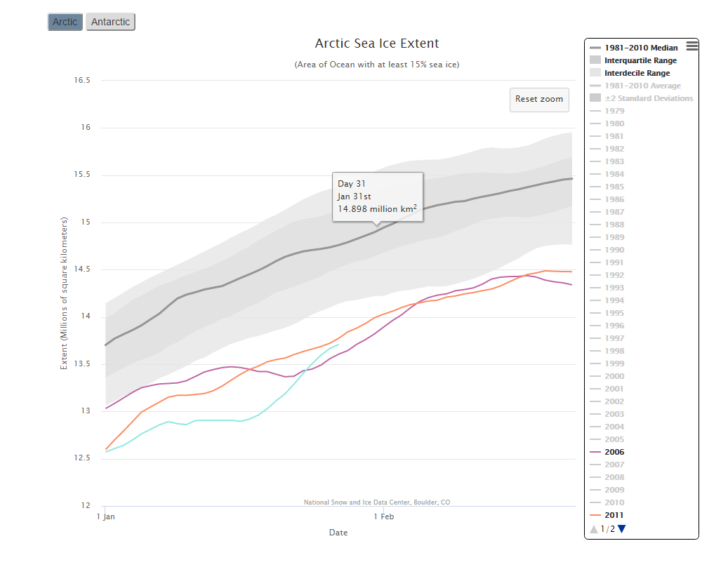Viewport: 728px width, 567px height.
Task: Go to next legend page arrow
Action: point(621,529)
